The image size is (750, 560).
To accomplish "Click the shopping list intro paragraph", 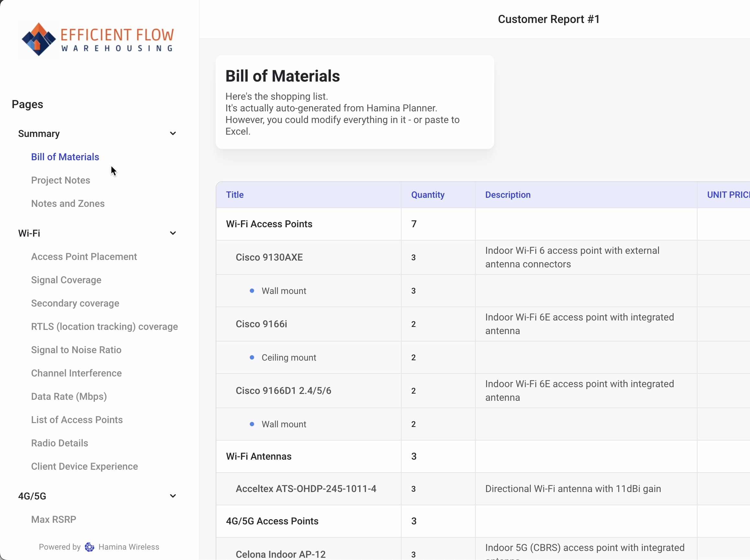I will click(342, 114).
